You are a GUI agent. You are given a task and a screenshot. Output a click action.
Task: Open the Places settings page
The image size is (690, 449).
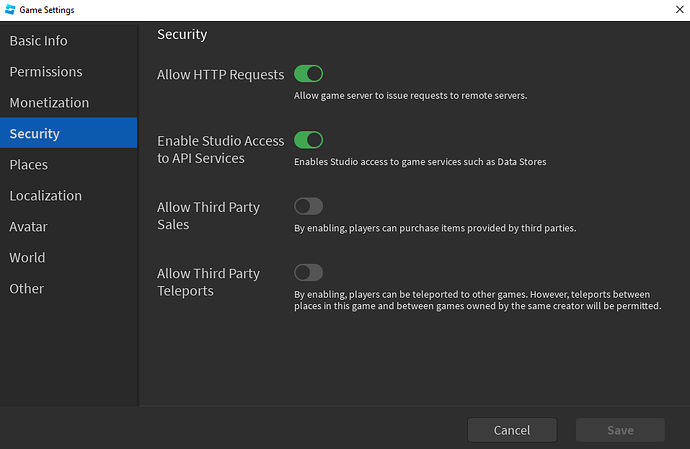tap(29, 165)
